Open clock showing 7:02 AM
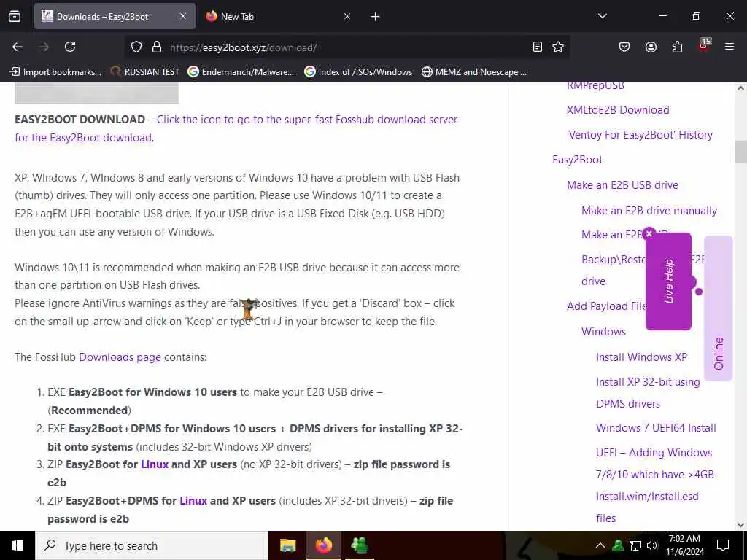 point(684,545)
